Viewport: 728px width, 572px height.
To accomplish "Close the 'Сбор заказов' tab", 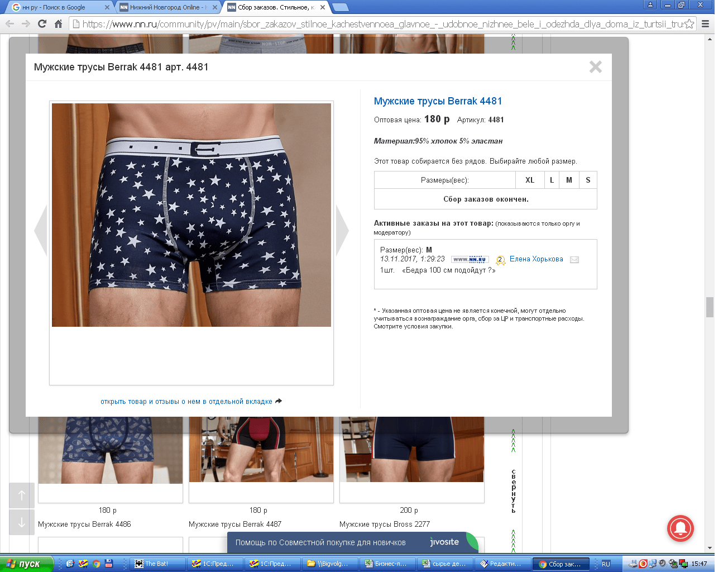I will click(x=323, y=7).
